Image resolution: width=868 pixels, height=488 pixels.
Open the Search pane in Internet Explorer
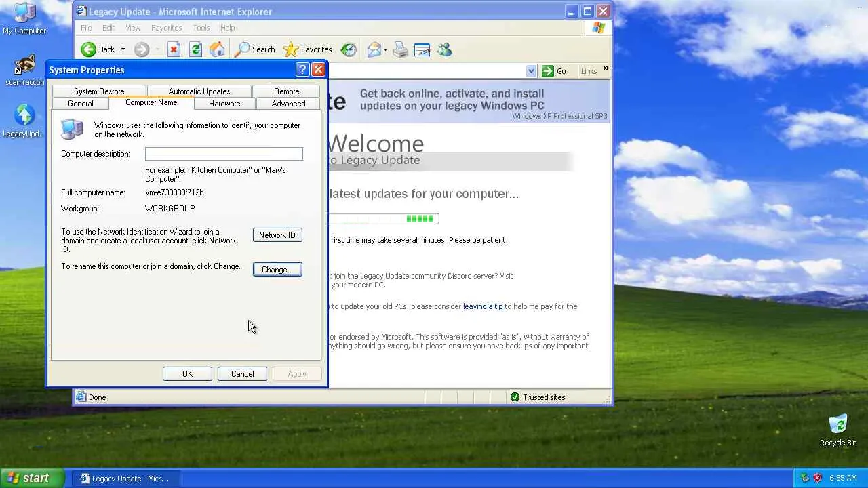pyautogui.click(x=254, y=49)
